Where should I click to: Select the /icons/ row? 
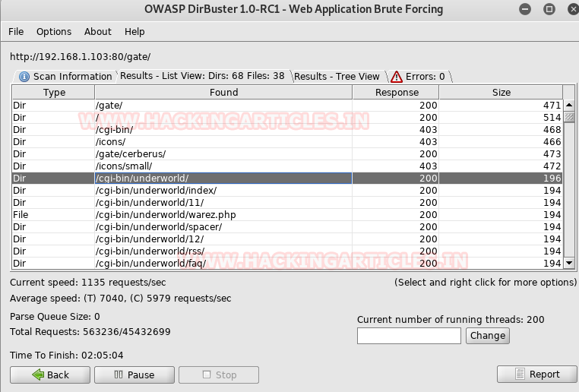pos(287,142)
